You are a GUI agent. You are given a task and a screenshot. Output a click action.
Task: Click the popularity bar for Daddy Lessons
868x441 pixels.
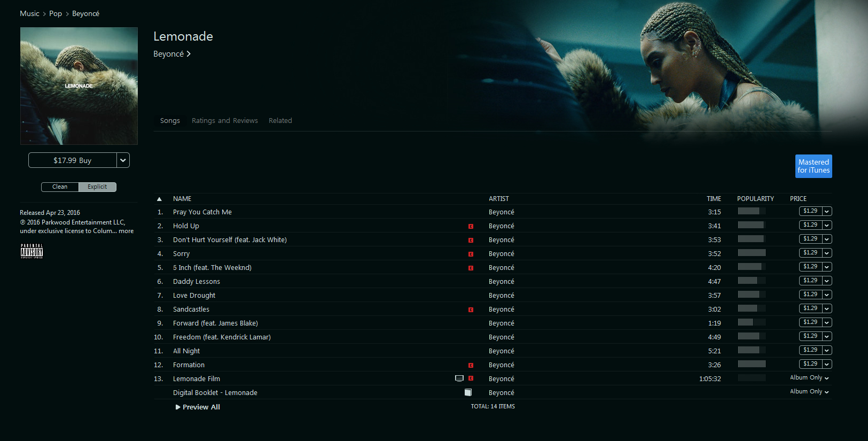pyautogui.click(x=752, y=281)
